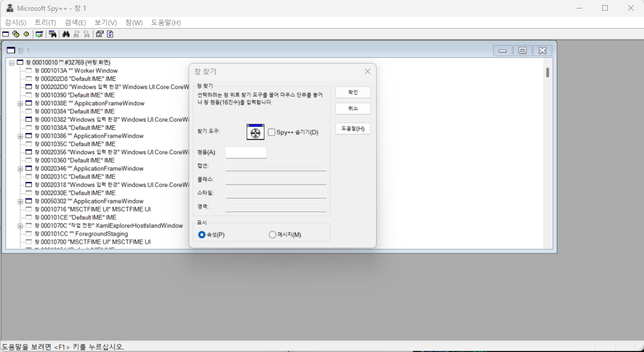
Task: Click the Find Previous binoculars icon
Action: pyautogui.click(x=86, y=34)
